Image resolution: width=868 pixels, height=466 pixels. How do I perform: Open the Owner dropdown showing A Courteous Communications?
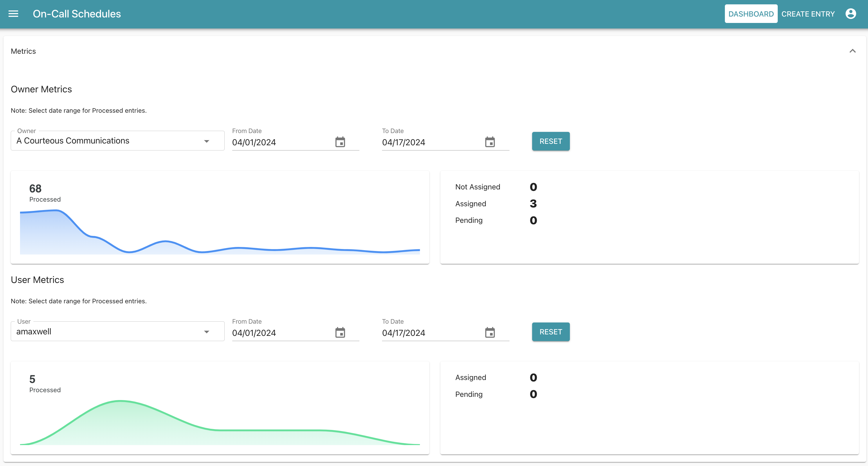118,141
